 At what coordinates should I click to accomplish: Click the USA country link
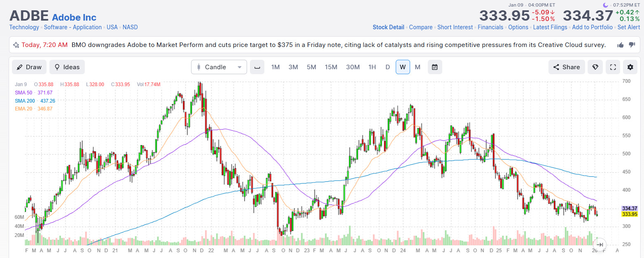coord(112,27)
